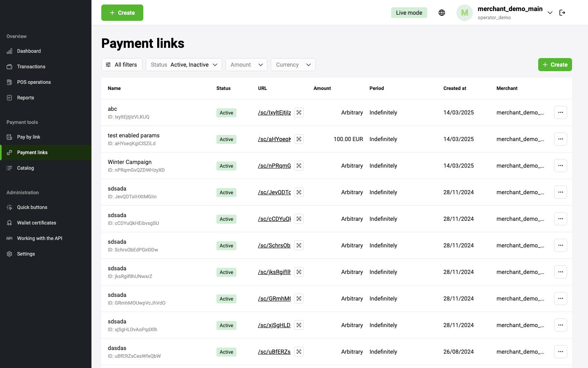Open Transactions in sidebar

click(31, 67)
